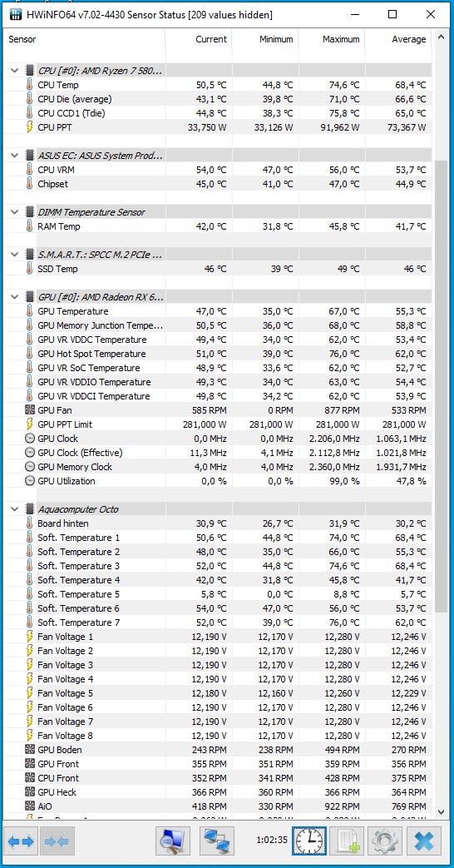Select the GPU Temperature row
The width and height of the screenshot is (454, 868).
tap(217, 311)
